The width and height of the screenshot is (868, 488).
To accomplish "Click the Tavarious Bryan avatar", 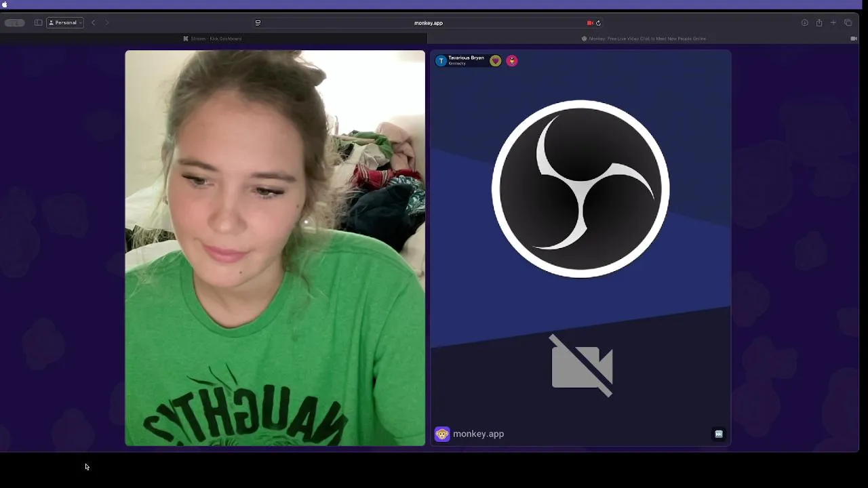I will tap(441, 61).
